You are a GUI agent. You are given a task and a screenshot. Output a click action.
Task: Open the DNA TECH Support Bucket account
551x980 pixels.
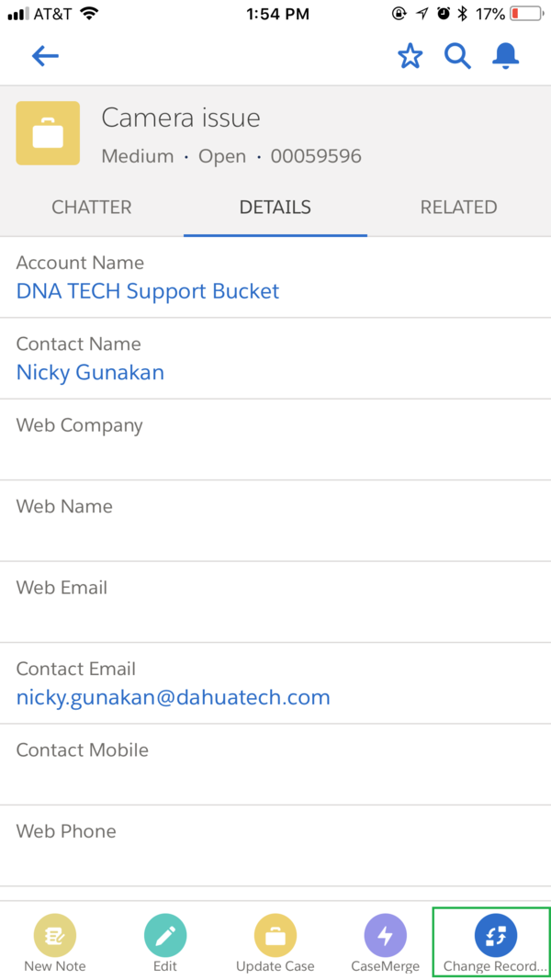coord(148,292)
